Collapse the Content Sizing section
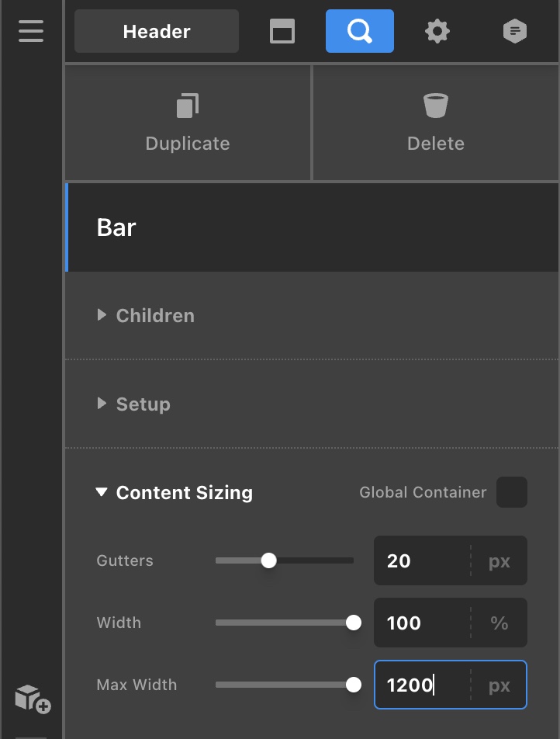This screenshot has height=739, width=560. coord(175,492)
